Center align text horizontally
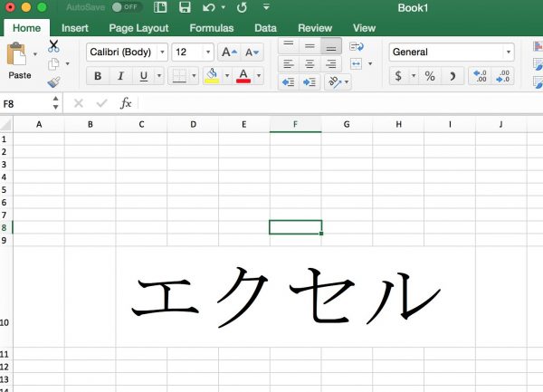 coord(310,63)
